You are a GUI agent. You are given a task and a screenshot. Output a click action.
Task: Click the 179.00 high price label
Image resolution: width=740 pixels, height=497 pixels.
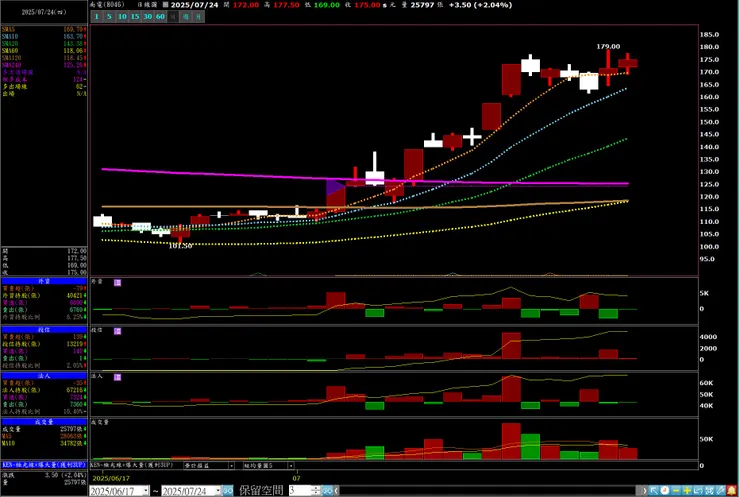pos(608,46)
